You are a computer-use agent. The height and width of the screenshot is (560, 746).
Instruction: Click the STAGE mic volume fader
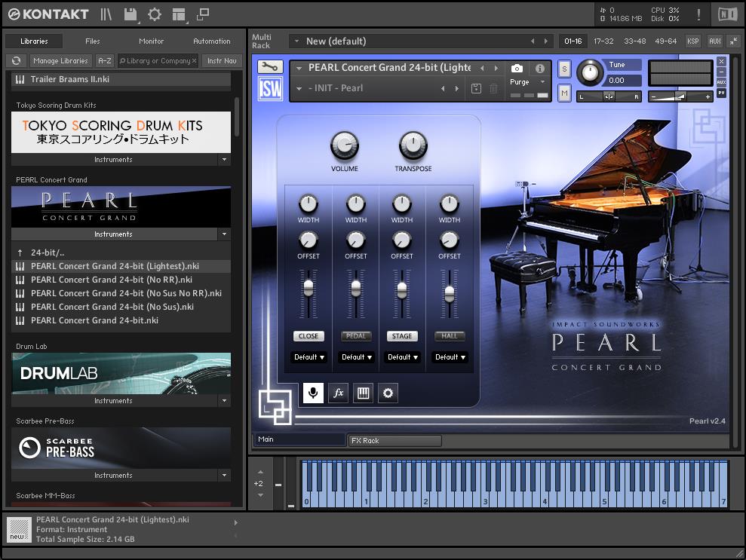[402, 291]
